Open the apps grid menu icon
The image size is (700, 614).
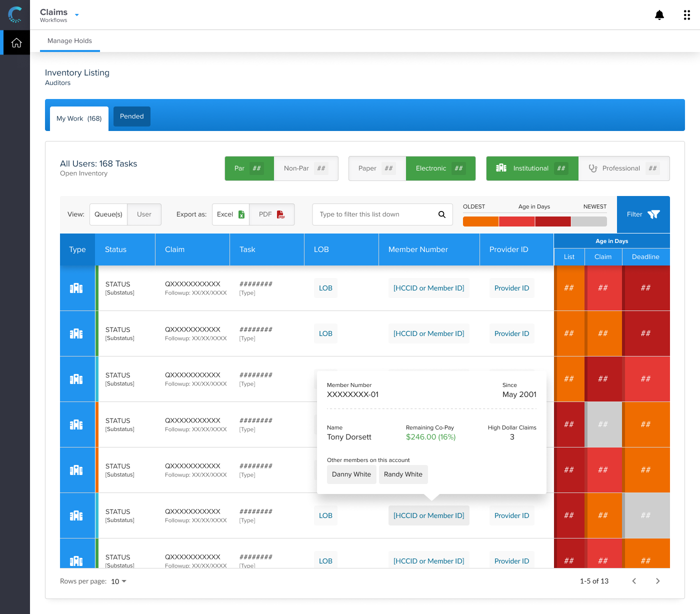pos(686,15)
